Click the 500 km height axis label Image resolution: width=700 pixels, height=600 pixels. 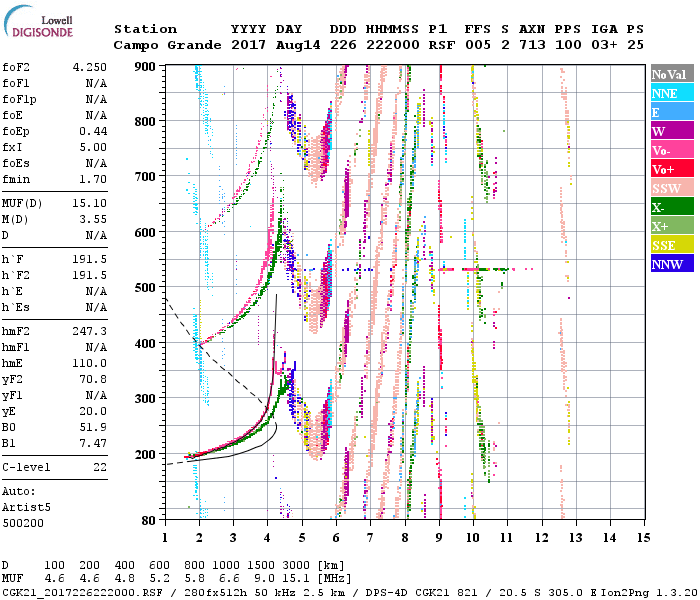tap(145, 288)
